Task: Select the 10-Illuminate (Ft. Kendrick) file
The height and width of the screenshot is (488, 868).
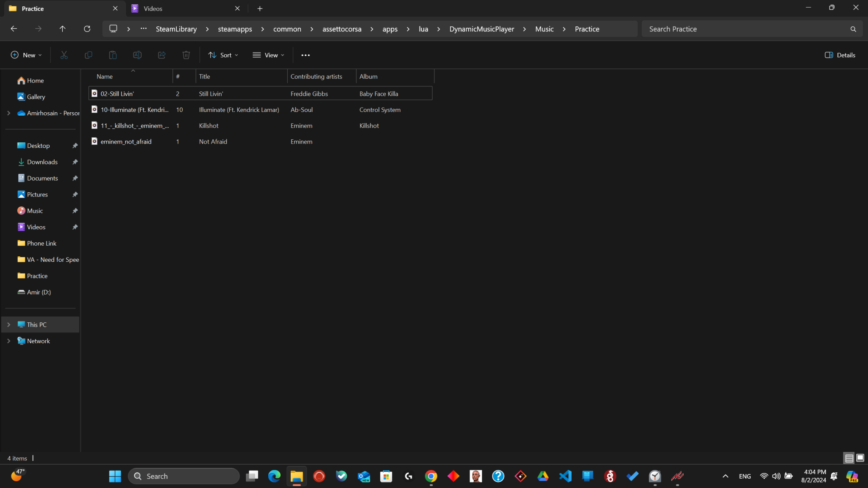Action: click(260, 110)
